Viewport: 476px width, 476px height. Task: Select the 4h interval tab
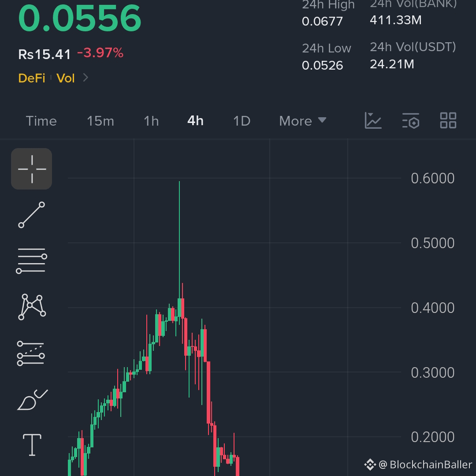click(196, 120)
